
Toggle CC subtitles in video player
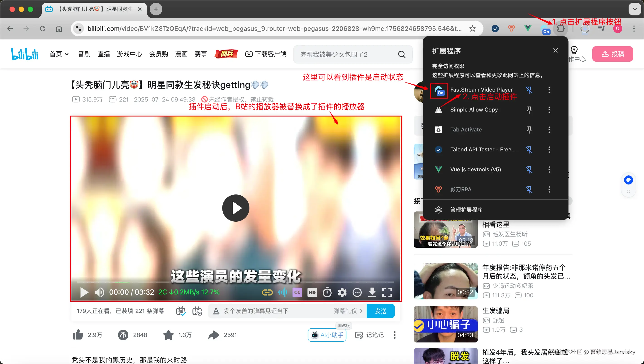(x=297, y=292)
